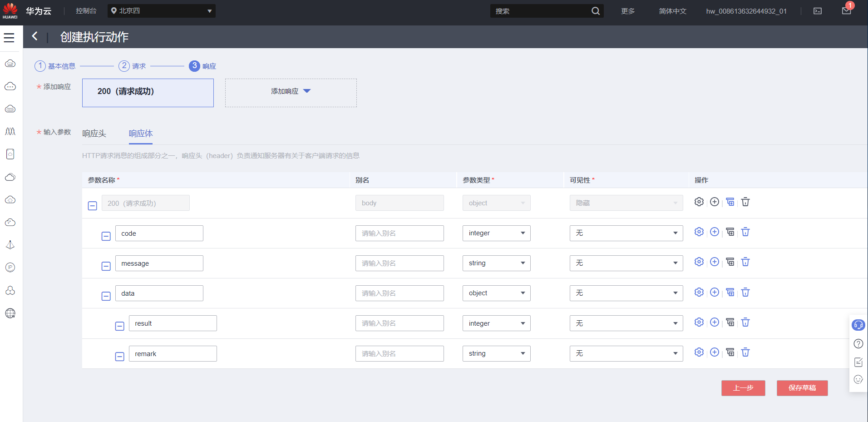Image resolution: width=868 pixels, height=422 pixels.
Task: Add parameter next to result row
Action: coord(715,323)
